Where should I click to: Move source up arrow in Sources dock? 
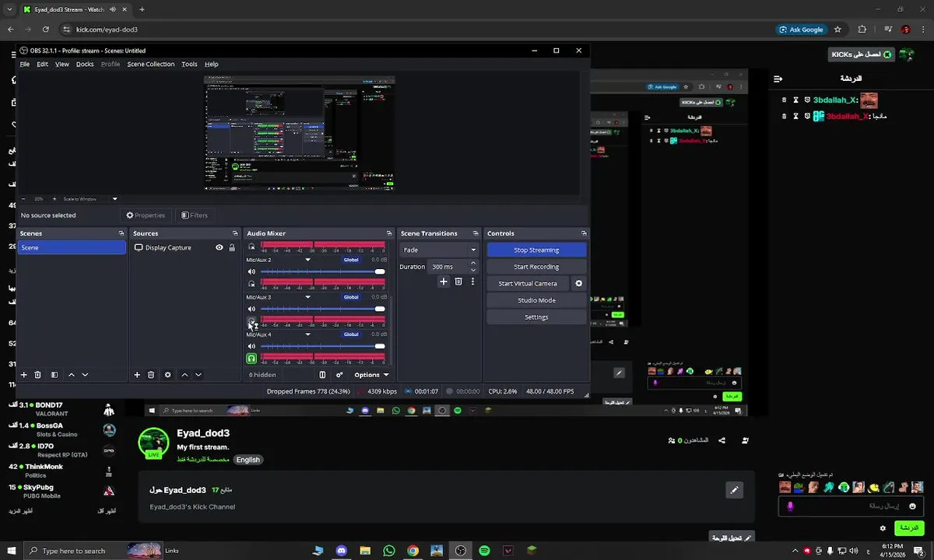184,375
